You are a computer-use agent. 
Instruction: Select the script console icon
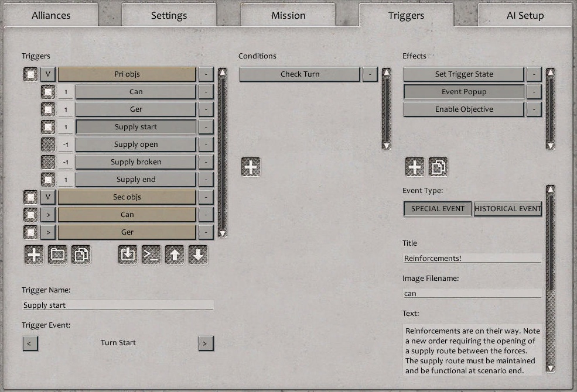click(151, 255)
